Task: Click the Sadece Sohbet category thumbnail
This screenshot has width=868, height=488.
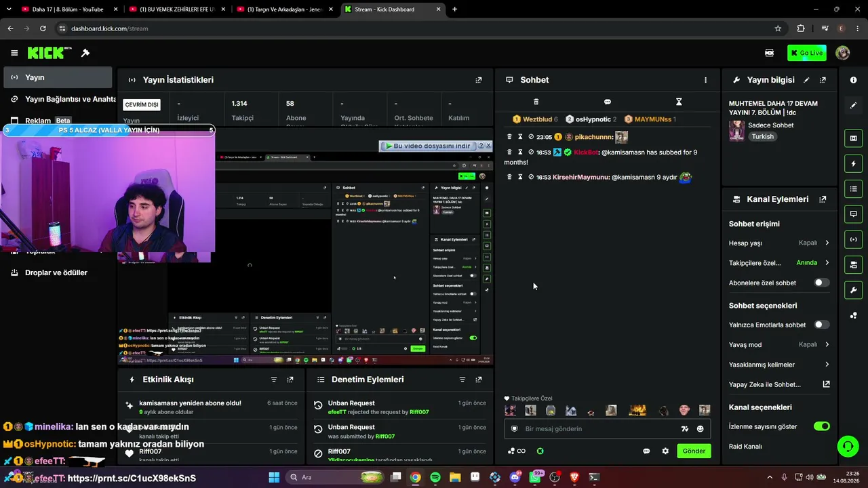Action: [x=736, y=130]
